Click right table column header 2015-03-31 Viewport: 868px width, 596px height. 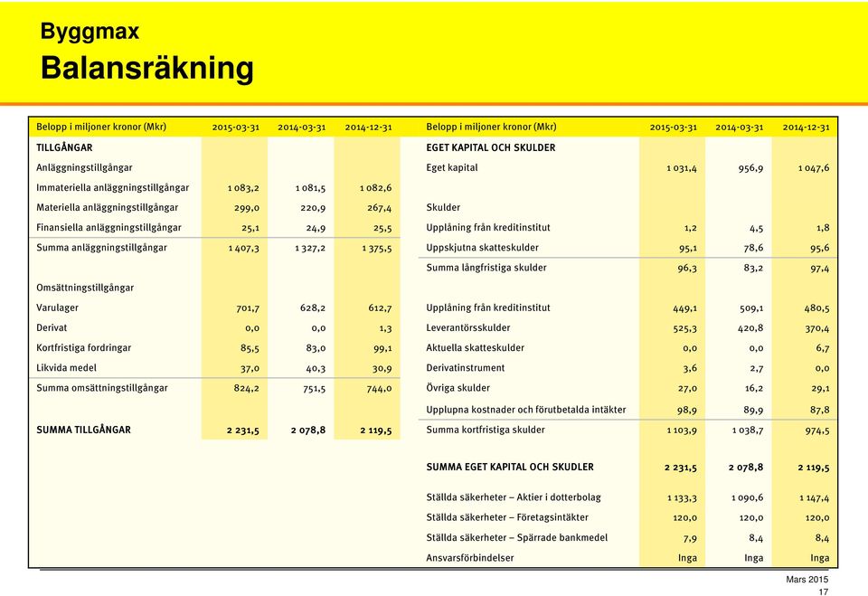click(673, 128)
